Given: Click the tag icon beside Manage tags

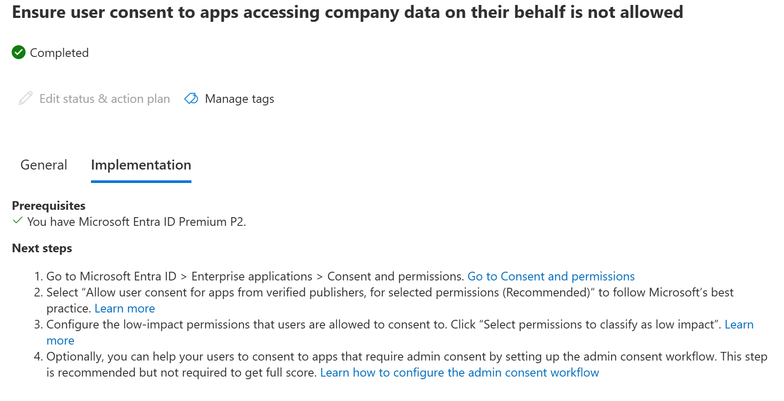Looking at the screenshot, I should click(191, 99).
